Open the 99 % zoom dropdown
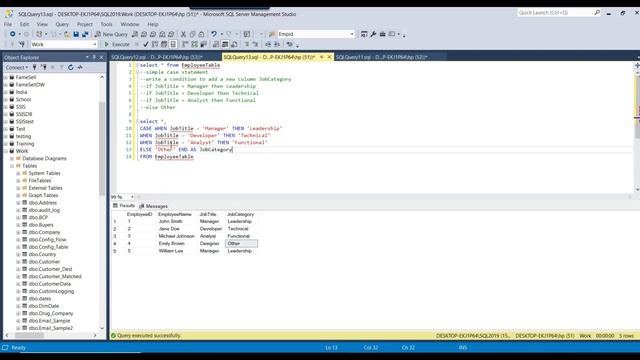This screenshot has width=640, height=360. pyautogui.click(x=132, y=197)
